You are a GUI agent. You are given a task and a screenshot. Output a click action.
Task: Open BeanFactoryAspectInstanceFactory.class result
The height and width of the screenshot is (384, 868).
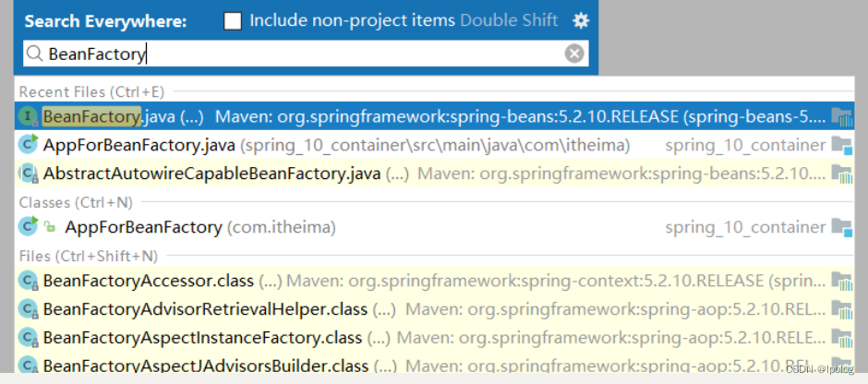click(434, 337)
